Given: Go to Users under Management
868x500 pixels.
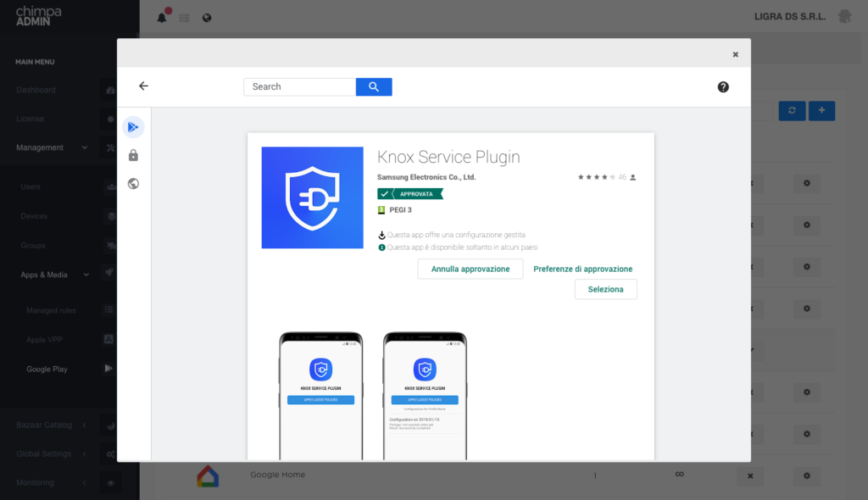Looking at the screenshot, I should tap(31, 186).
